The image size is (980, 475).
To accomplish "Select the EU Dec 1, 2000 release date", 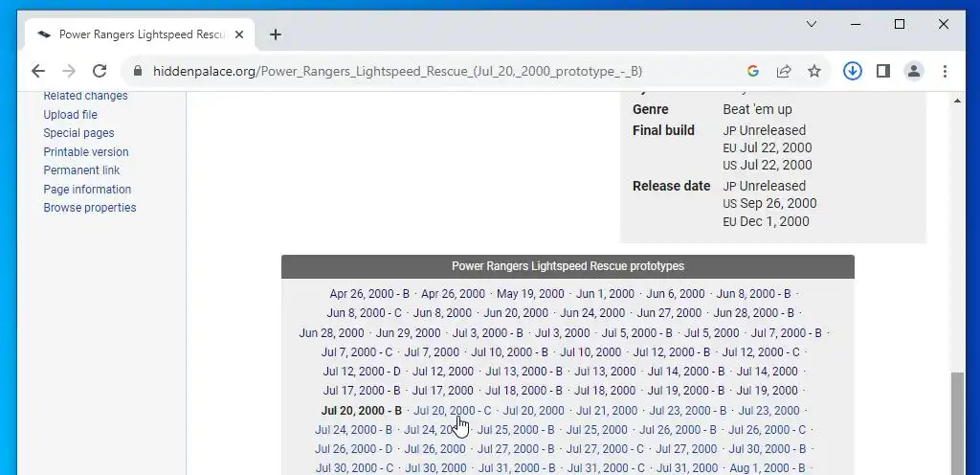I will point(766,222).
